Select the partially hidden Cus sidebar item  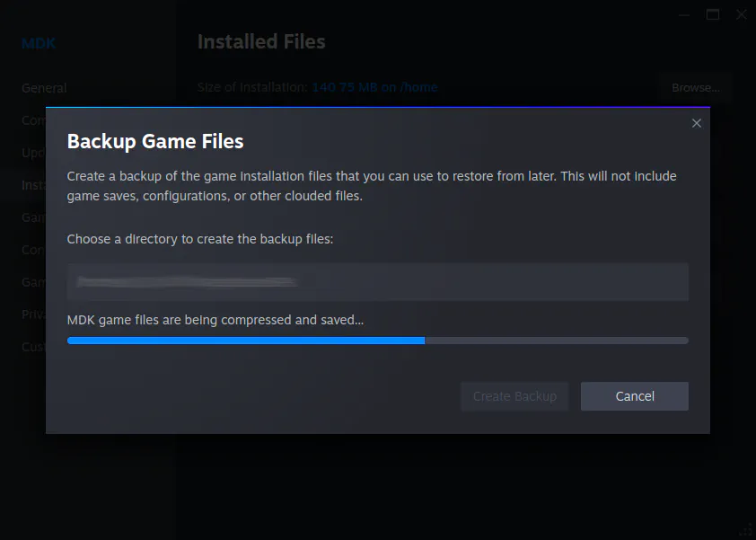33,347
